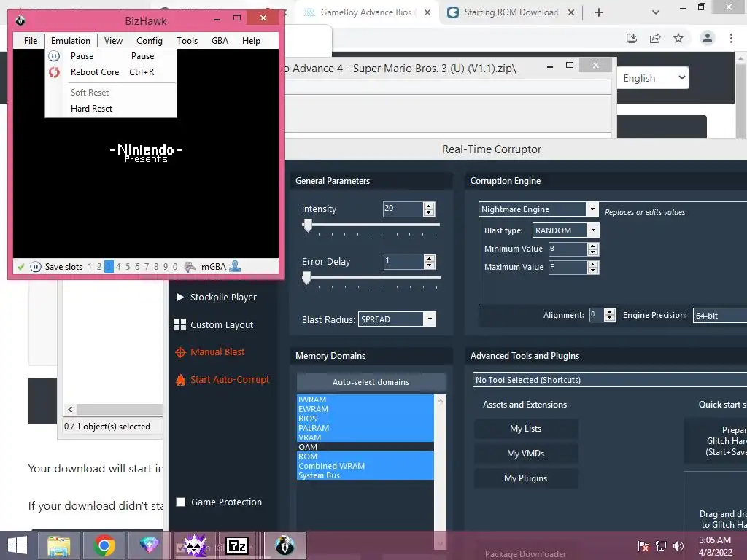Open the Nightmare Engine dropdown
Viewport: 747px width, 560px height.
pyautogui.click(x=592, y=209)
